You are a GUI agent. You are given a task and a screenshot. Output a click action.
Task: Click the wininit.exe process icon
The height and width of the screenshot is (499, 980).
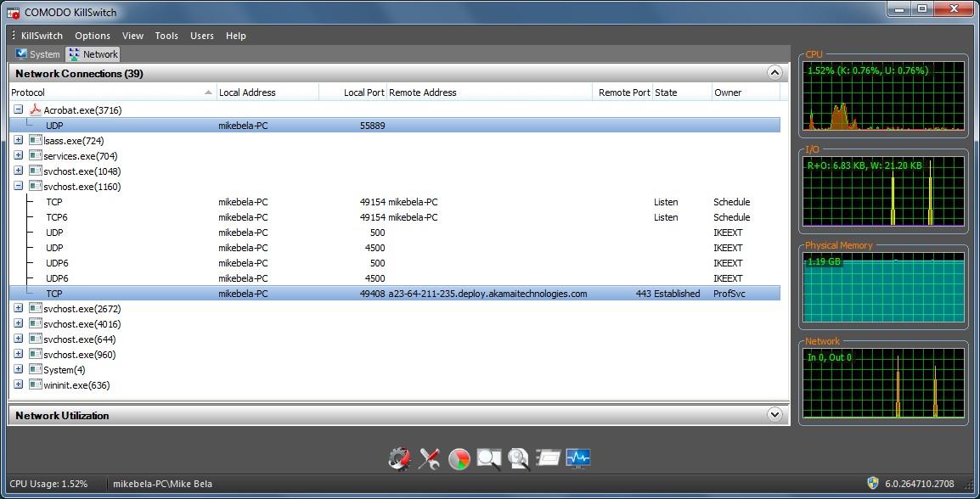click(x=36, y=384)
